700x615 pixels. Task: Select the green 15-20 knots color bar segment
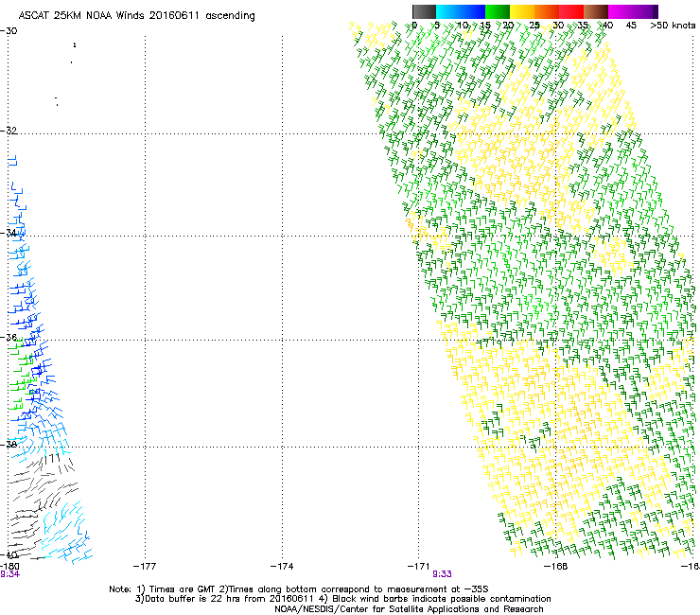tap(498, 11)
